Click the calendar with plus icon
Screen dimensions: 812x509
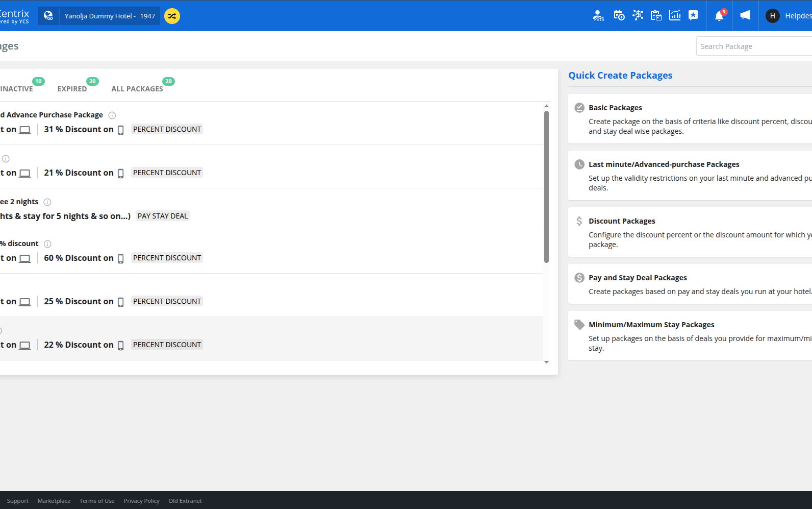619,15
